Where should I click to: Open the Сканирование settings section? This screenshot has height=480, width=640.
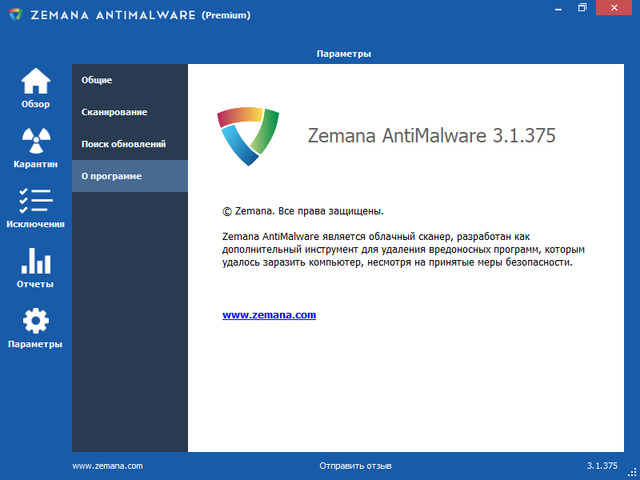(x=114, y=112)
